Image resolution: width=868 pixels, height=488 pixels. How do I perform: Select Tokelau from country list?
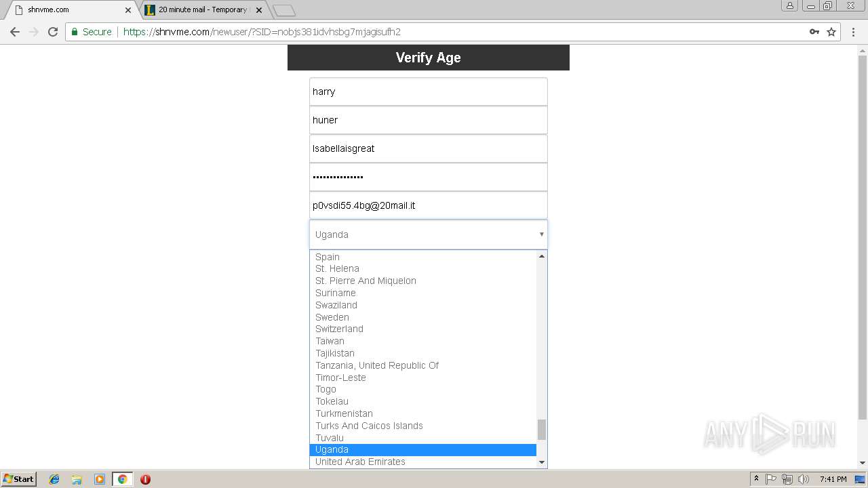pyautogui.click(x=423, y=401)
